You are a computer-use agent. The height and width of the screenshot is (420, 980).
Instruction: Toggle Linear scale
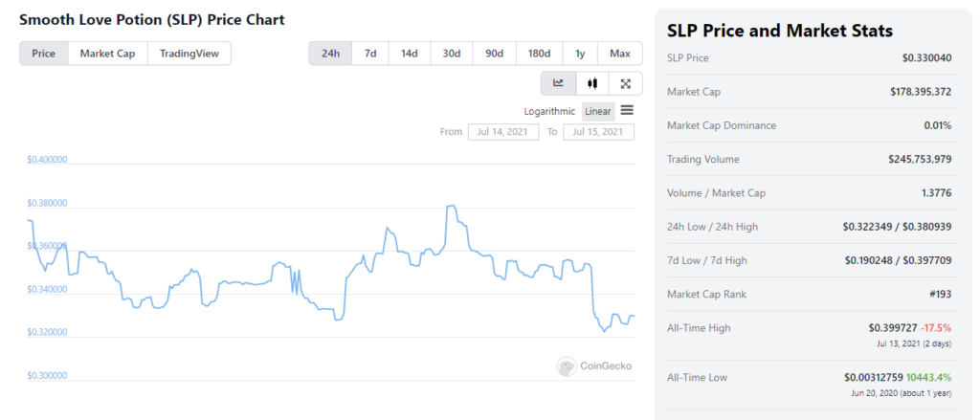point(598,111)
